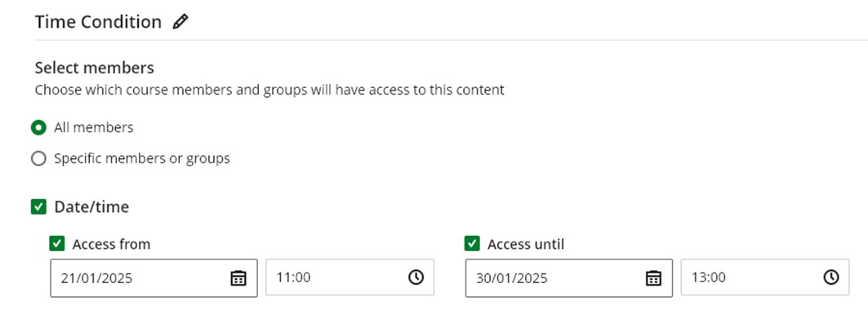The height and width of the screenshot is (310, 868).
Task: Click the Choose which course members description
Action: tap(269, 90)
